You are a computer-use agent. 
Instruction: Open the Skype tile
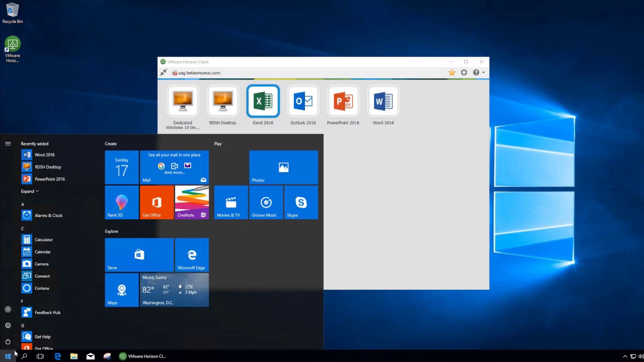click(301, 203)
